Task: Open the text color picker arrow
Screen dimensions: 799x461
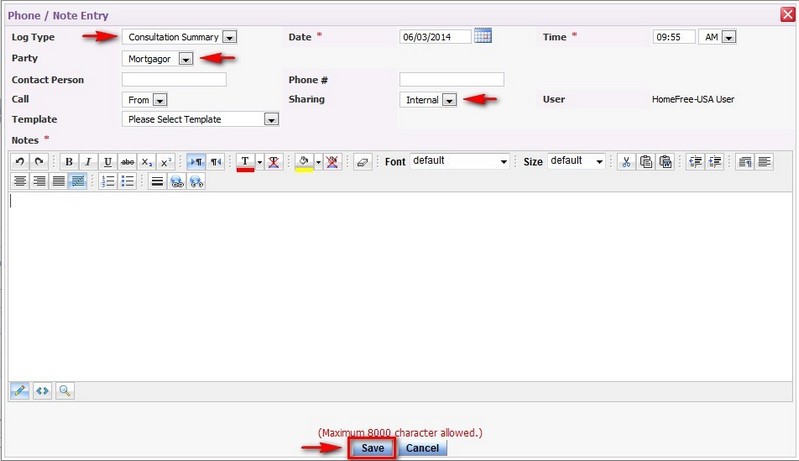Action: click(259, 162)
